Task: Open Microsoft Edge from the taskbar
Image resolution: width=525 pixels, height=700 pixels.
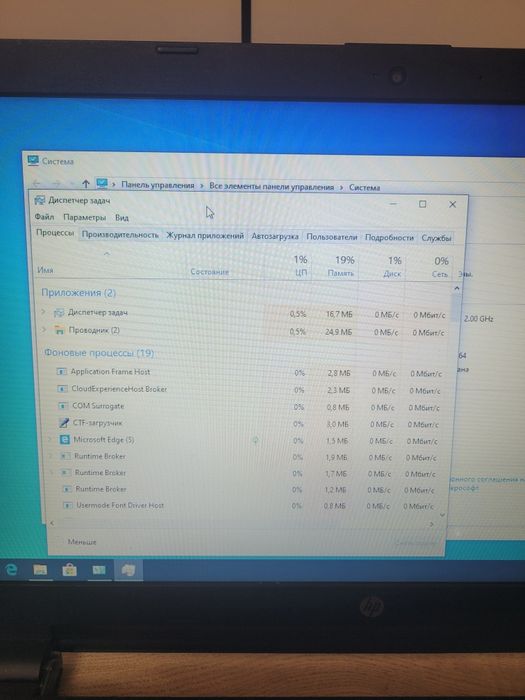Action: (12, 569)
